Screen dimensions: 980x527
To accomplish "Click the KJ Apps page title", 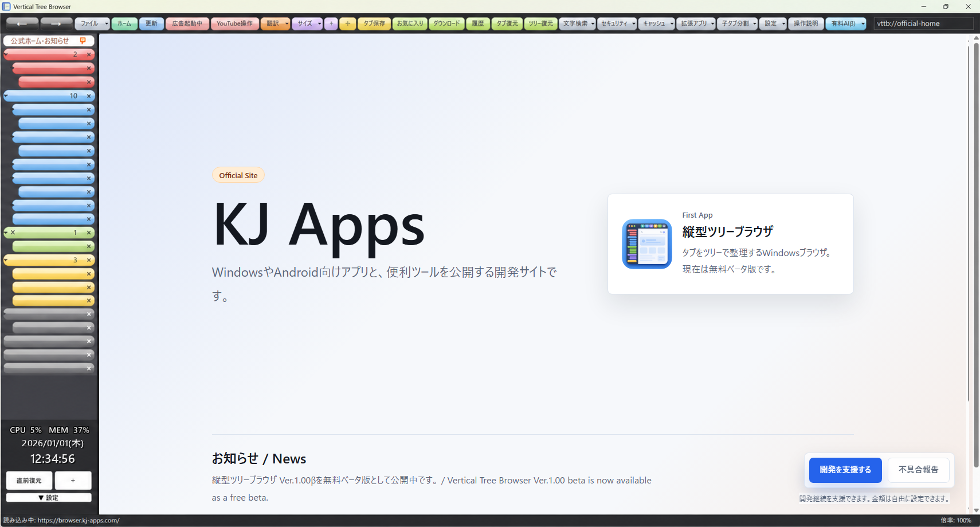I will point(319,226).
